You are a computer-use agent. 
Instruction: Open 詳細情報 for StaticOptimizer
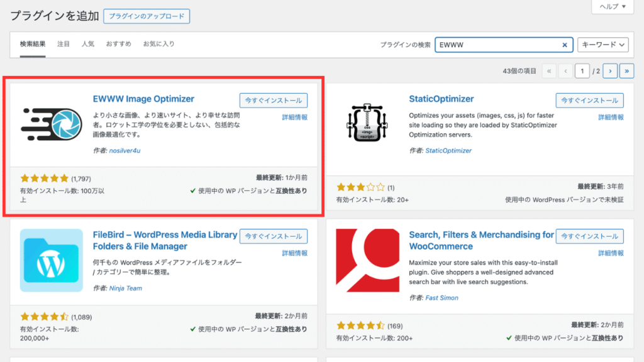[x=611, y=118]
